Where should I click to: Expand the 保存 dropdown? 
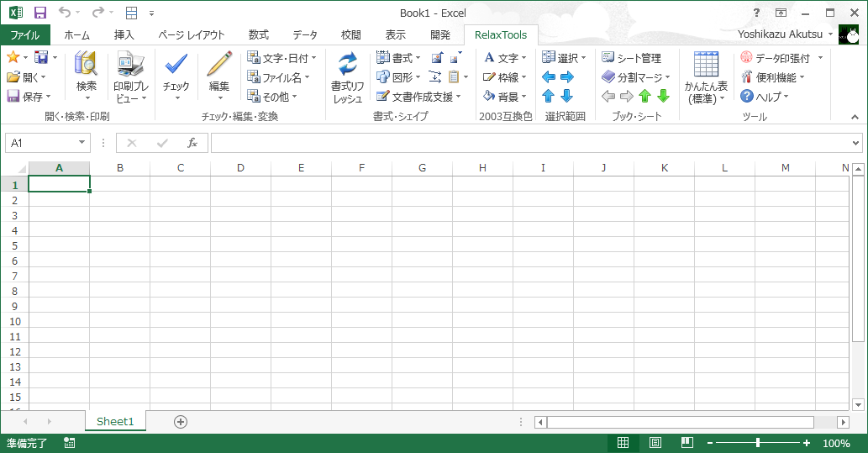point(48,97)
